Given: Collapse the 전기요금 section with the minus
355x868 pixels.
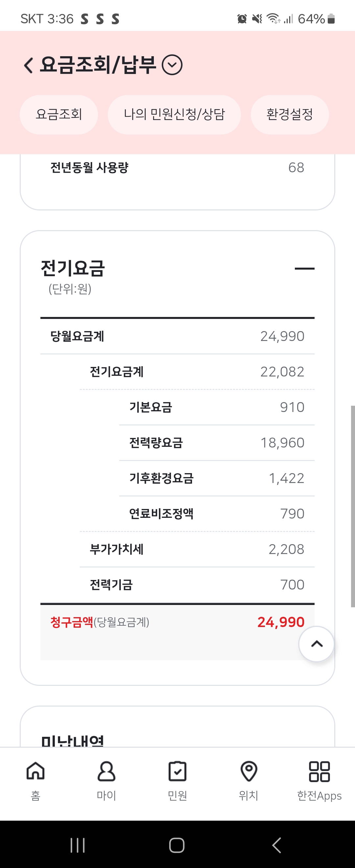Looking at the screenshot, I should click(304, 269).
